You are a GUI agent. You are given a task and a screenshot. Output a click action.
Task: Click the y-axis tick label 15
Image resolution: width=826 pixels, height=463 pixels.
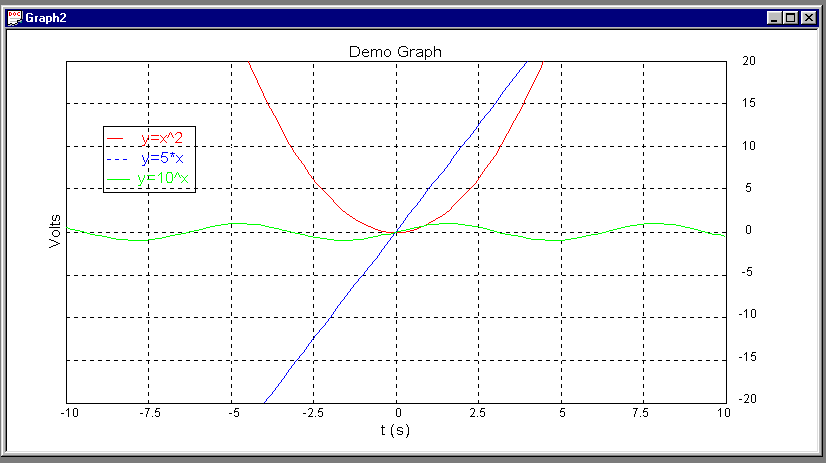tap(749, 103)
